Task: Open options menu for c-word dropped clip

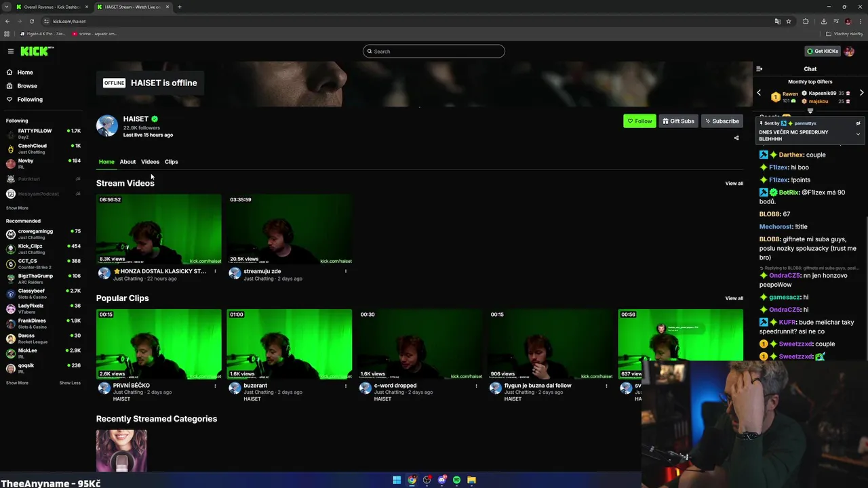Action: click(476, 386)
